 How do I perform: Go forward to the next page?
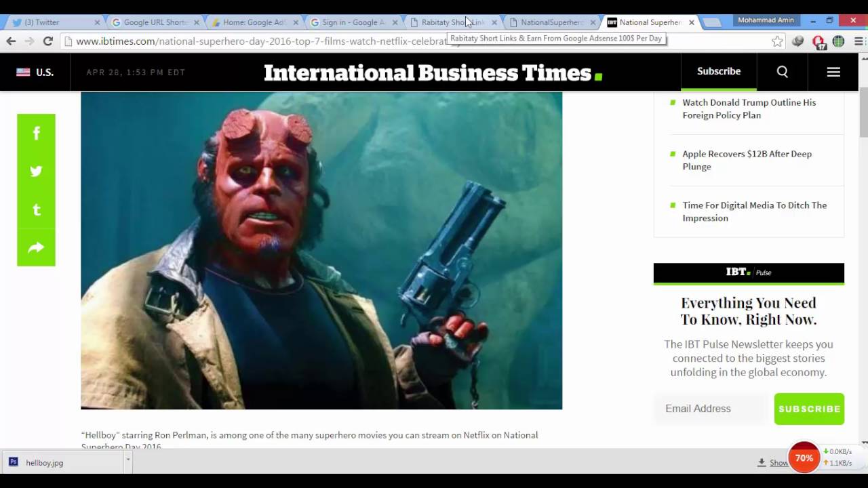point(29,41)
